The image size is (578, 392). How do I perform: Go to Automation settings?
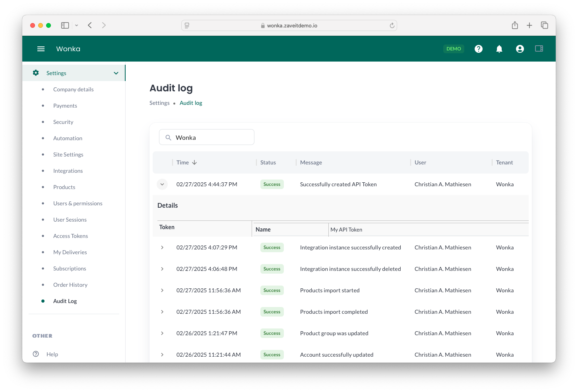68,138
